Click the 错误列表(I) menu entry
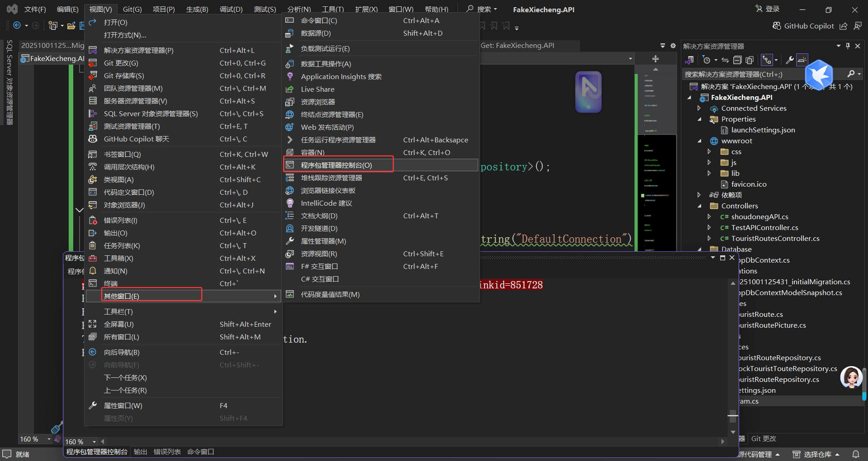Screen dimensions: 868x461 [x=183, y=220]
